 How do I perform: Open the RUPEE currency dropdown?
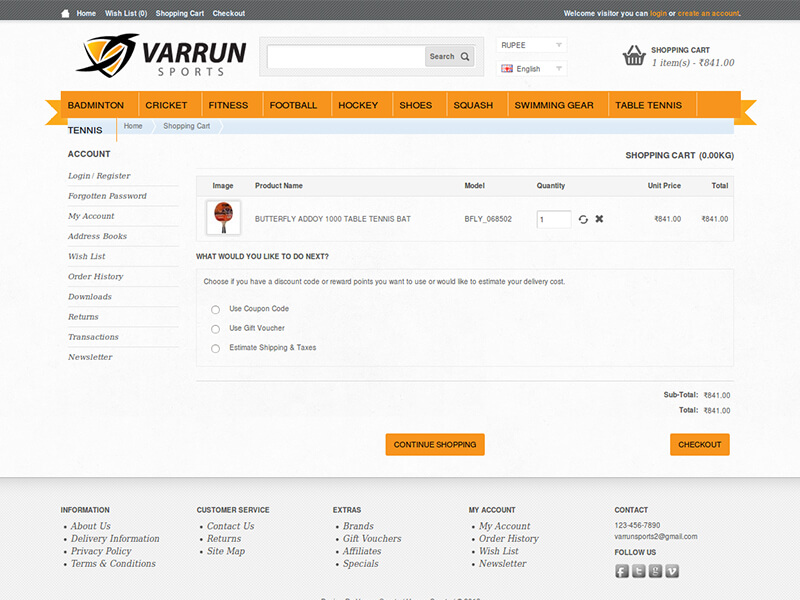click(x=531, y=45)
